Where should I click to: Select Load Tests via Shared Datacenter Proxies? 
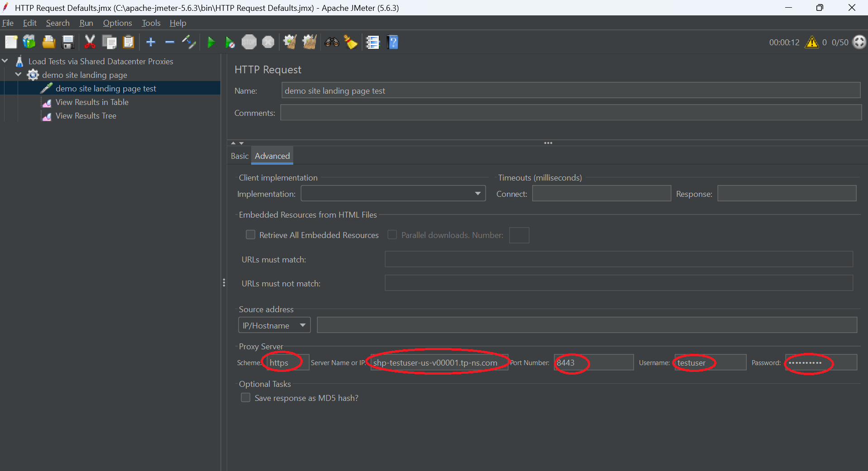tap(100, 62)
